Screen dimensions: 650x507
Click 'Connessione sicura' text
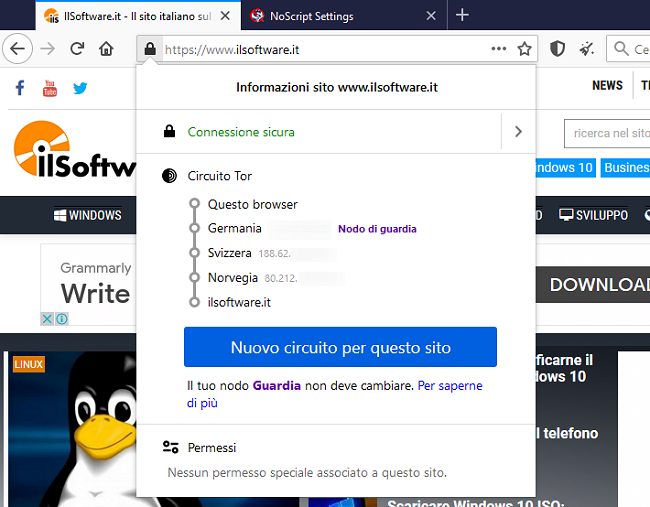[241, 132]
